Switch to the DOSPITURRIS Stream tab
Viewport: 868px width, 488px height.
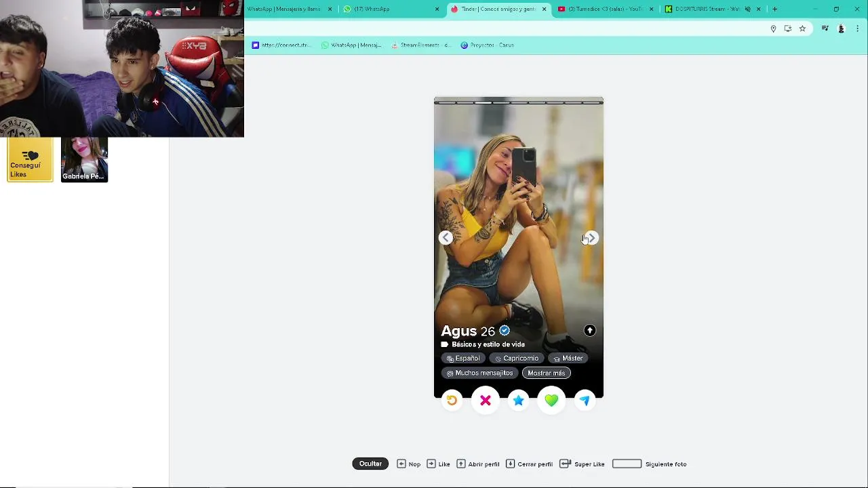point(712,9)
